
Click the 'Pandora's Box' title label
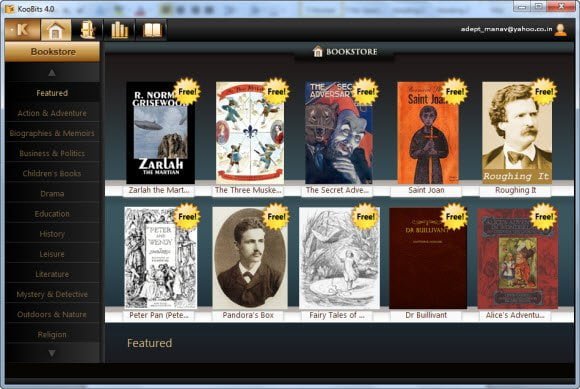coord(248,315)
